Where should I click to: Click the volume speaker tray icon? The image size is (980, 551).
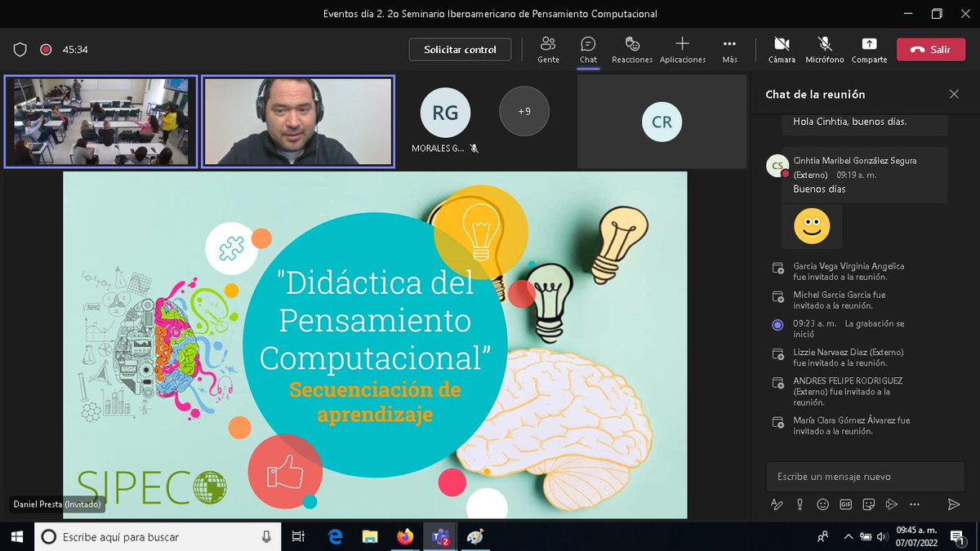coord(883,536)
